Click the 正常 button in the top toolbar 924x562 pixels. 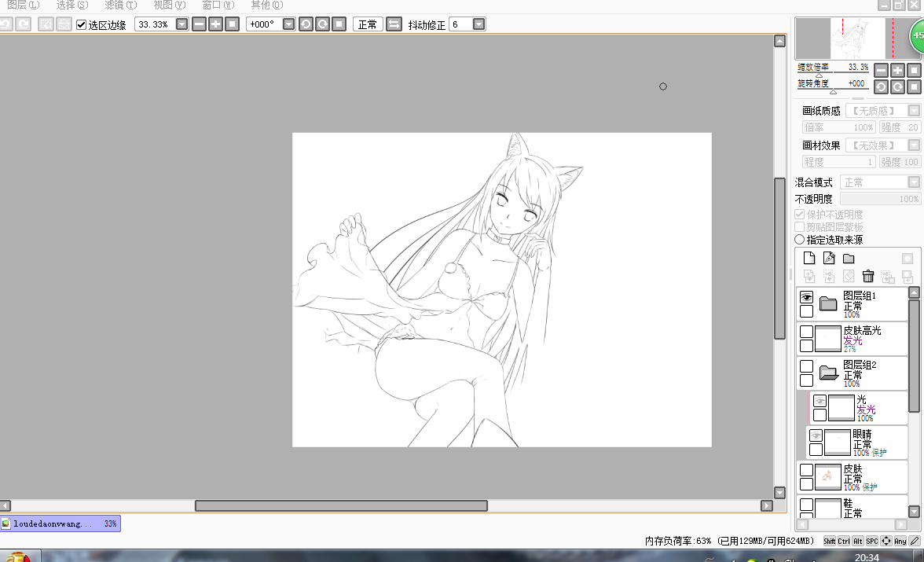coord(368,24)
